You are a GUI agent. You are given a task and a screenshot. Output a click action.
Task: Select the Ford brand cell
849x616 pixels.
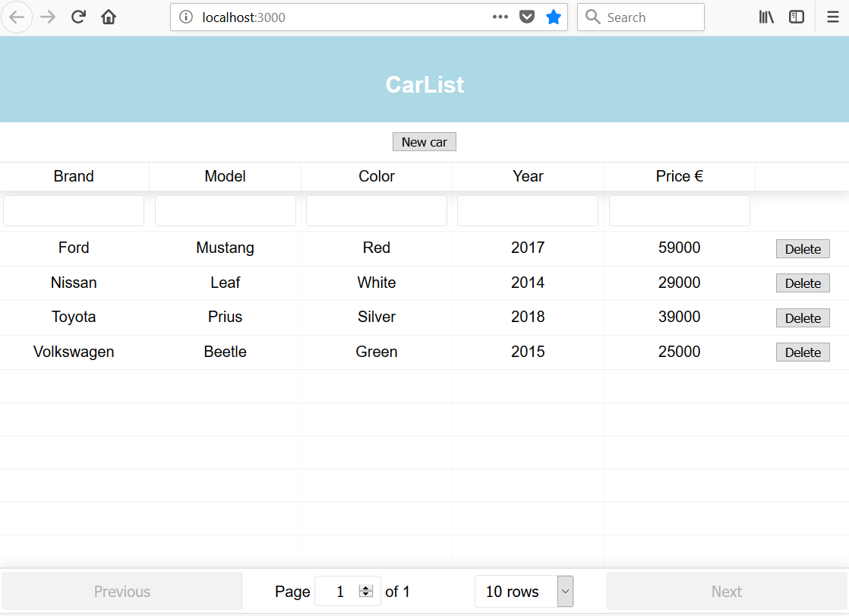(74, 248)
